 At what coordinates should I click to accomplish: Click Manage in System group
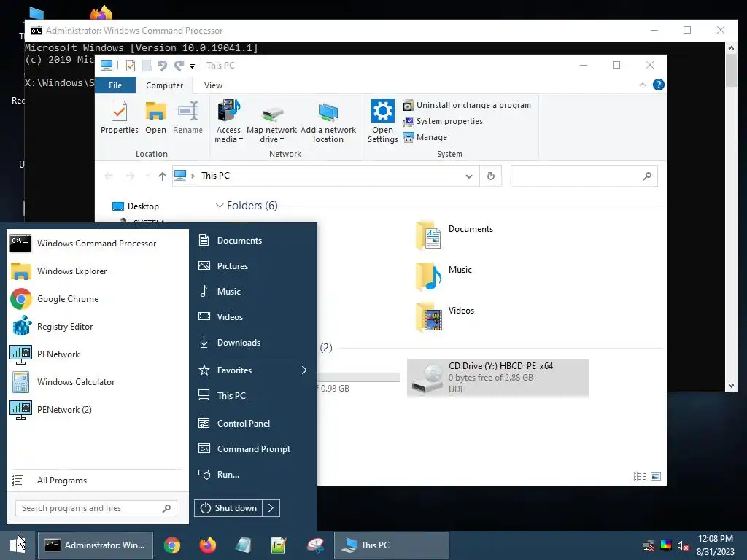coord(425,137)
